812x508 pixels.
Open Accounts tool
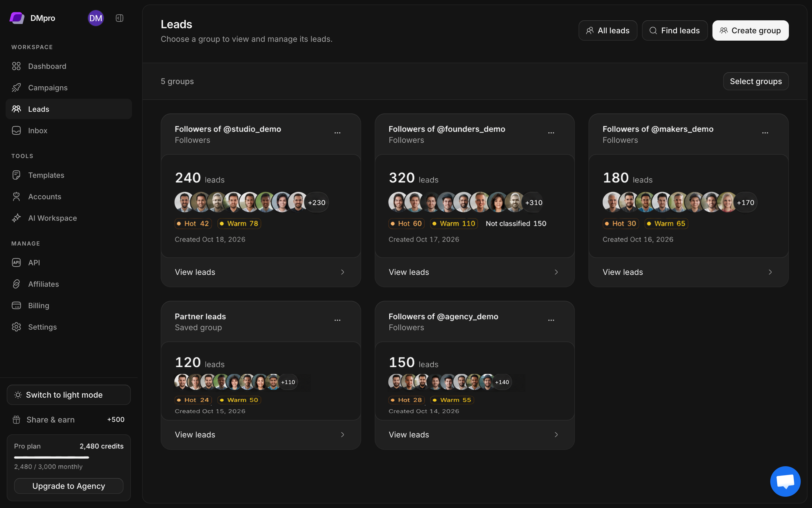pyautogui.click(x=69, y=196)
